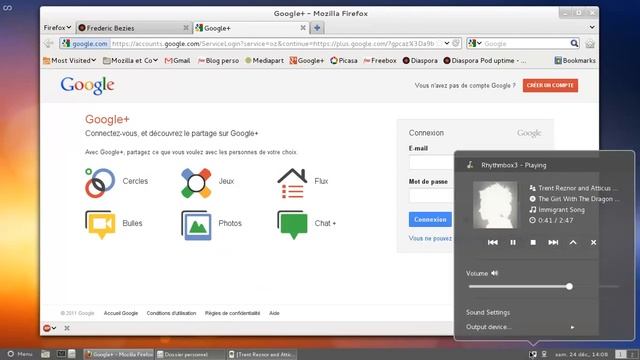Close Rhythmbox player via the X icon
Viewport: 640px width, 360px height.
pyautogui.click(x=593, y=242)
